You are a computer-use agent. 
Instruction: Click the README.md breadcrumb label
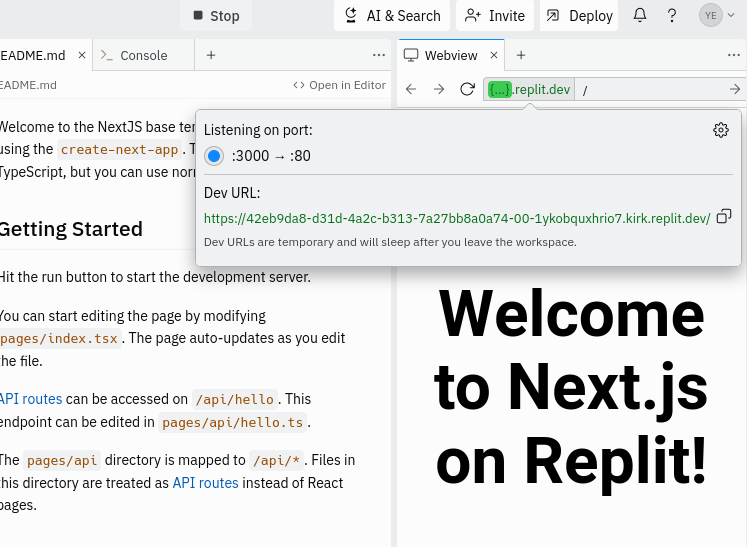click(28, 85)
